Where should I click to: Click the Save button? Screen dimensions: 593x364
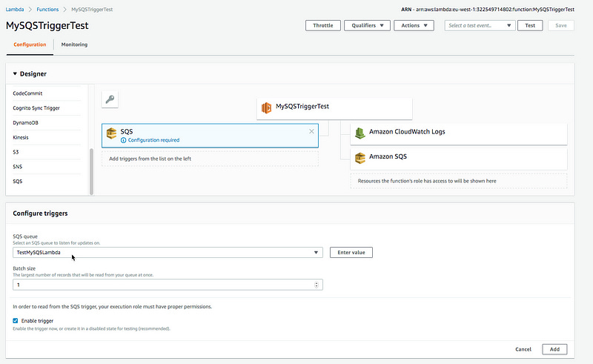(x=561, y=25)
